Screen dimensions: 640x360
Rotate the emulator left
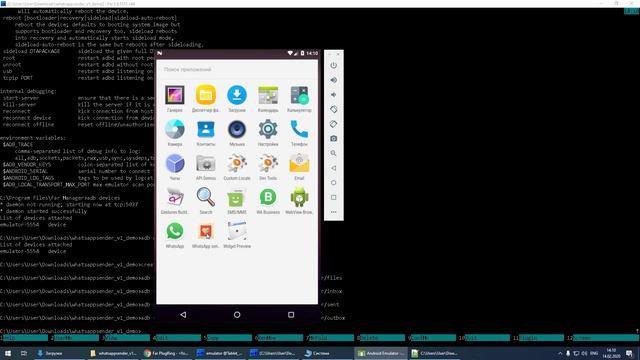tap(333, 109)
